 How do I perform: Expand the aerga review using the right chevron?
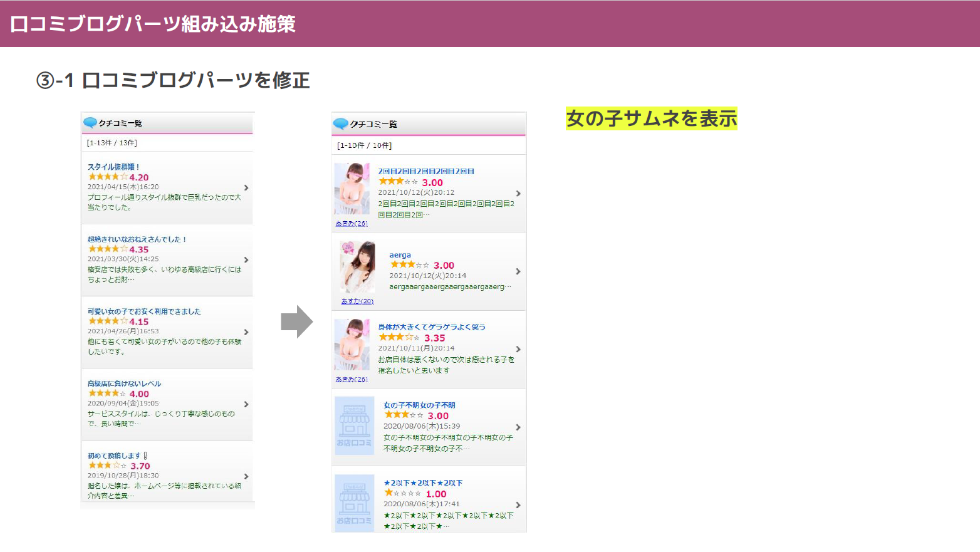pos(518,271)
